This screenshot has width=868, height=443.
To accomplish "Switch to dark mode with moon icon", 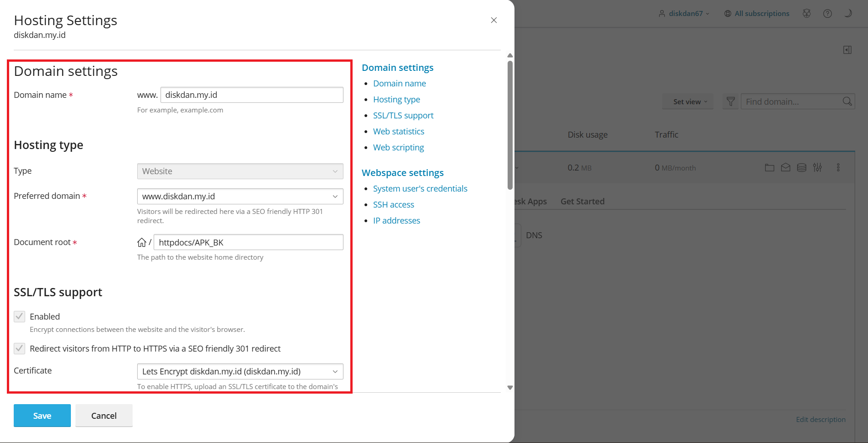I will click(848, 13).
